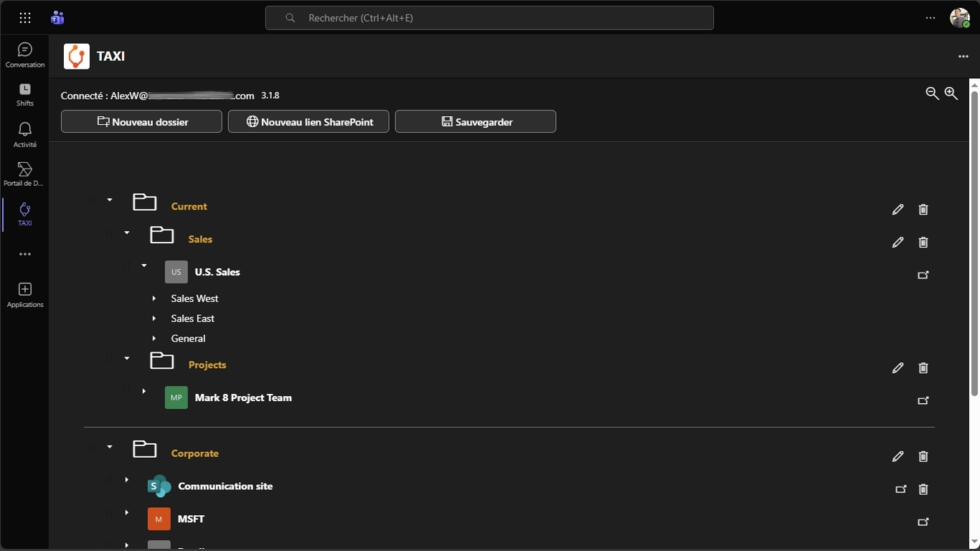This screenshot has height=551, width=980.
Task: Open U.S. Sales team via external link icon
Action: [923, 275]
